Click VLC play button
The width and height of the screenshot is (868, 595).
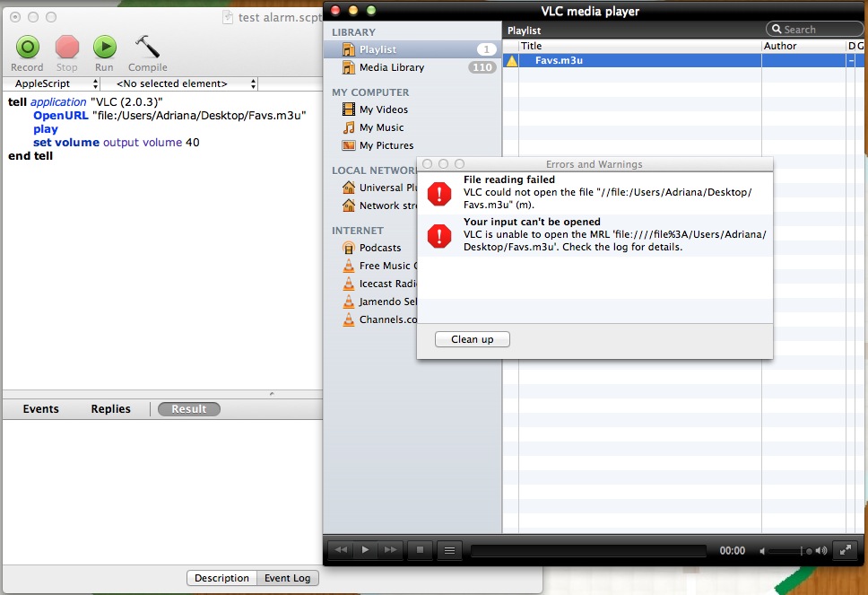pos(365,550)
